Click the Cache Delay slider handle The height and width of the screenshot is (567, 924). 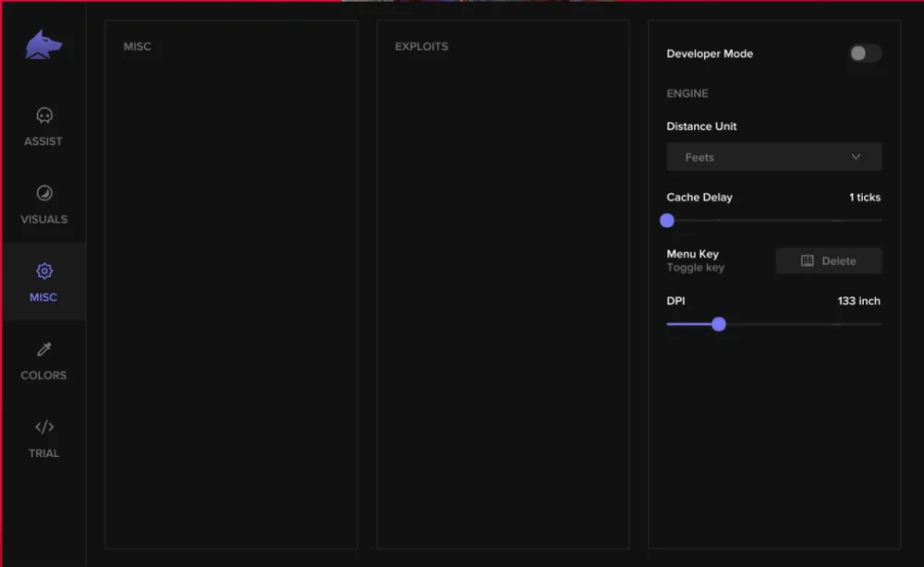(667, 220)
